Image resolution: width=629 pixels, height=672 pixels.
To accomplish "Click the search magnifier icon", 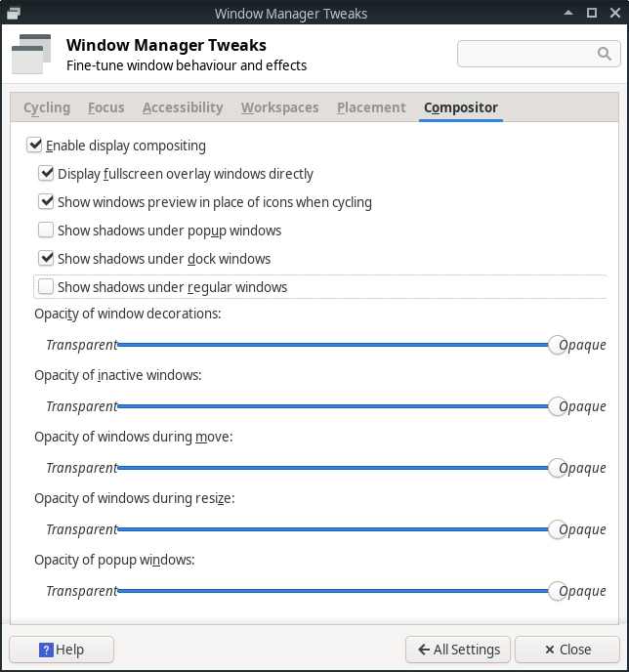I will point(604,54).
